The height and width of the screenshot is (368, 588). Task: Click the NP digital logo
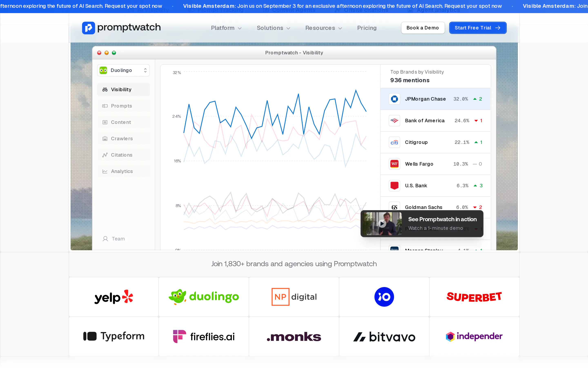294,297
